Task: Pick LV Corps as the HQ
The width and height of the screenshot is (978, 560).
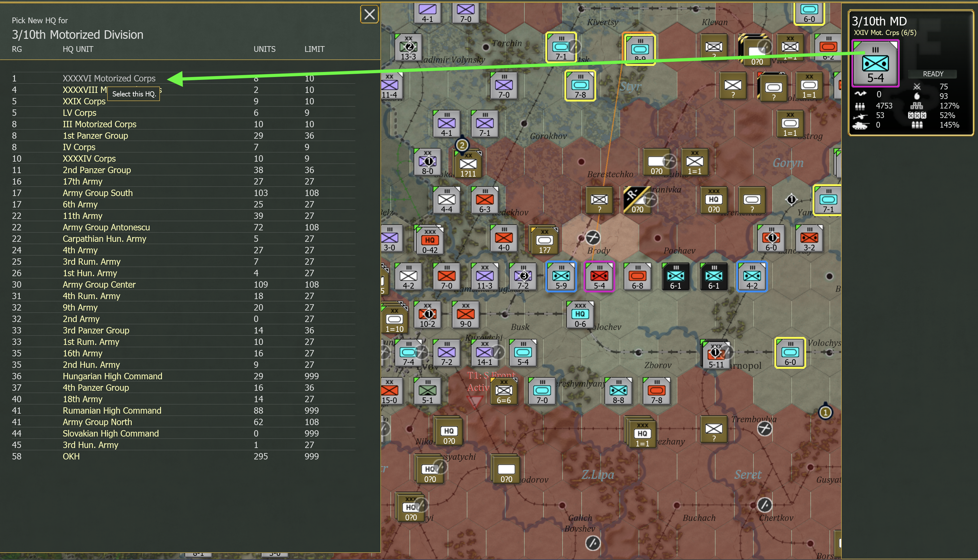Action: [183, 113]
